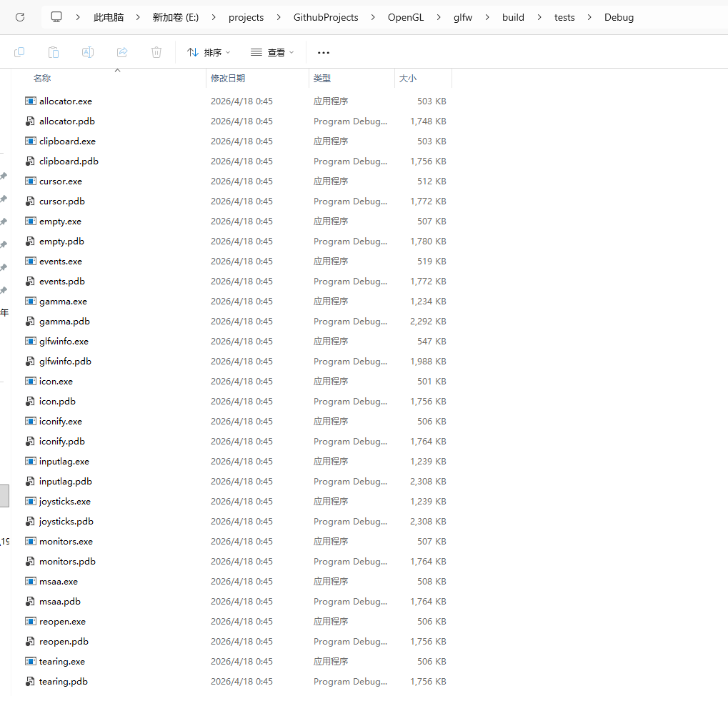Expand chevron after GithubProjects in breadcrumb

(373, 17)
